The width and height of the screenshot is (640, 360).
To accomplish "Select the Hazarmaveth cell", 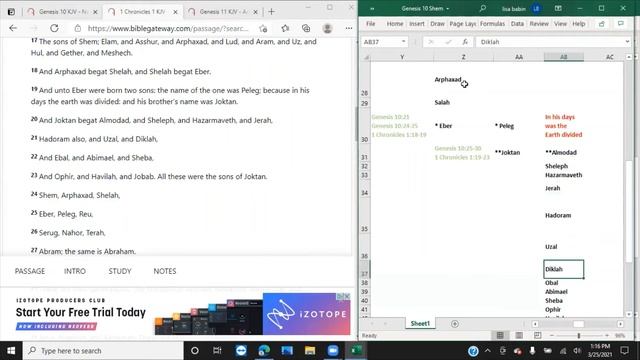I will 563,175.
